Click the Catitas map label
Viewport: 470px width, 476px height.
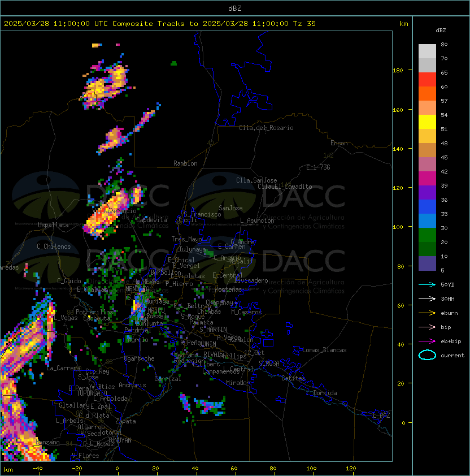[x=293, y=378]
